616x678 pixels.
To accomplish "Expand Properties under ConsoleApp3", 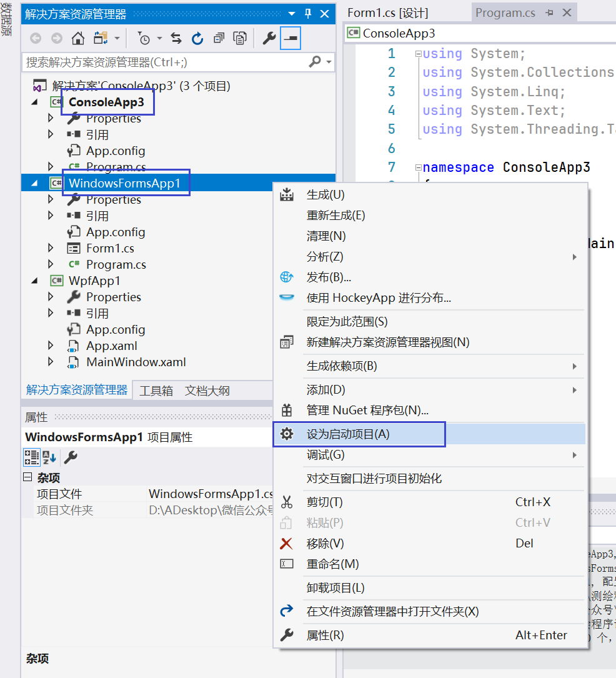I will coord(51,118).
